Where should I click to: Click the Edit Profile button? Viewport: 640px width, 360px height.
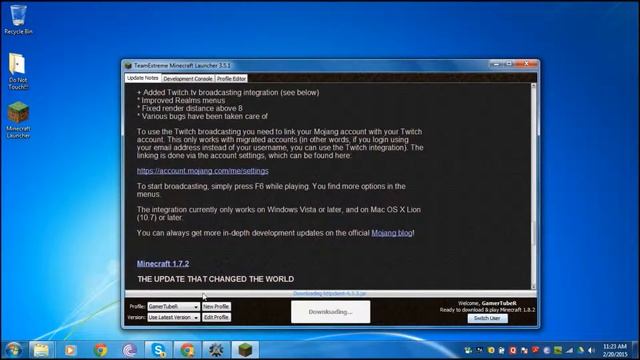coord(216,317)
